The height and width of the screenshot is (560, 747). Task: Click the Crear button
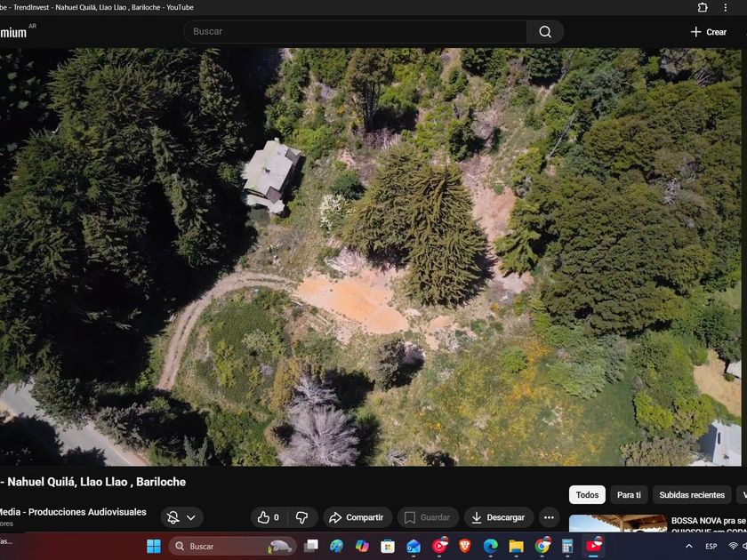click(x=708, y=32)
